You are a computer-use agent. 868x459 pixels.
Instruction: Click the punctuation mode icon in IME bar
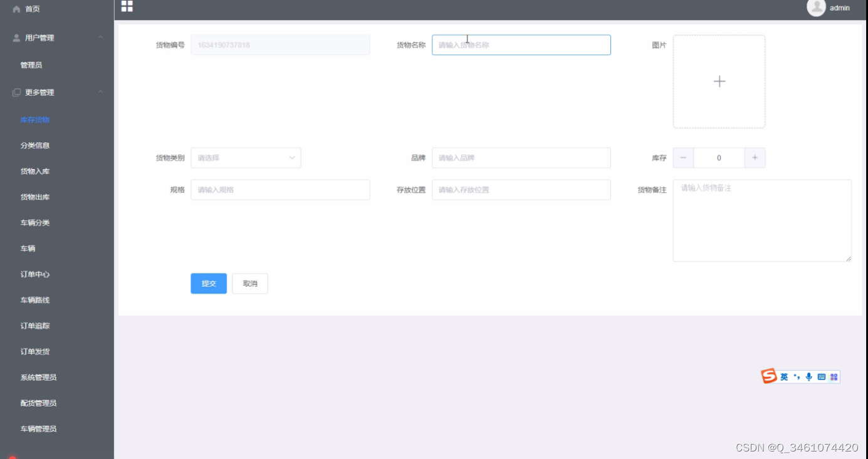(797, 377)
